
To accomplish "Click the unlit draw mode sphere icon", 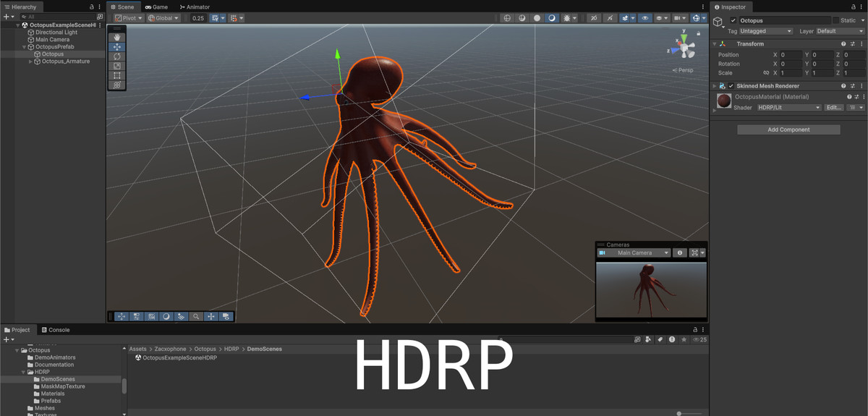I will (x=537, y=18).
